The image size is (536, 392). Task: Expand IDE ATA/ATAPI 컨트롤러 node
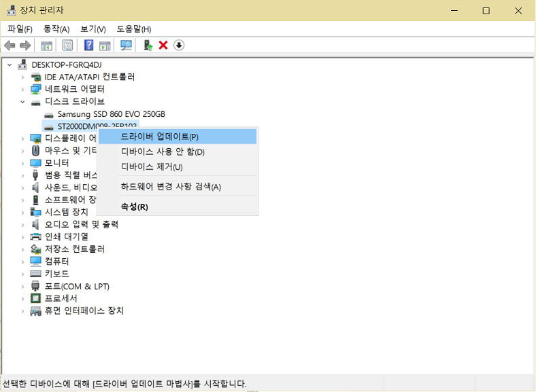coord(22,77)
